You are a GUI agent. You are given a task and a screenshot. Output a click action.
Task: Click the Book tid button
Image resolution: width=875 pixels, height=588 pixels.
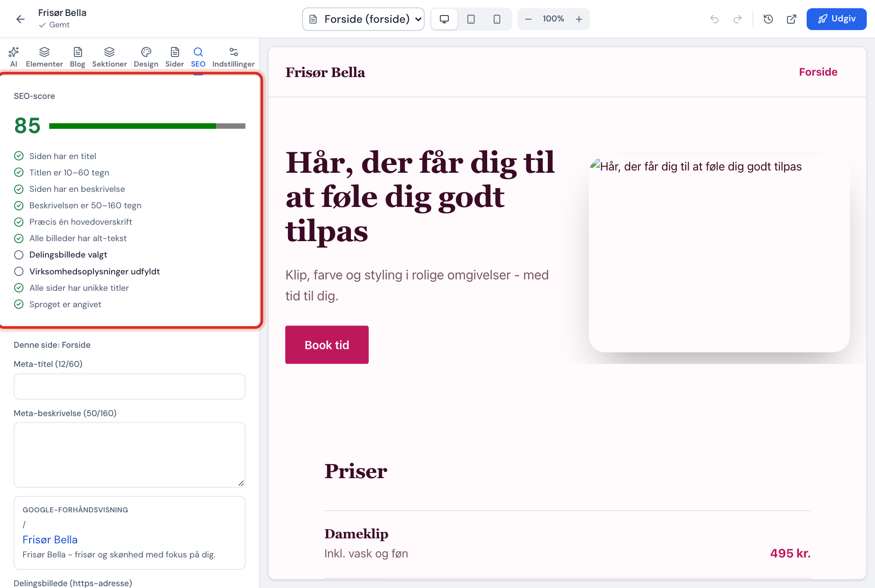coord(327,345)
